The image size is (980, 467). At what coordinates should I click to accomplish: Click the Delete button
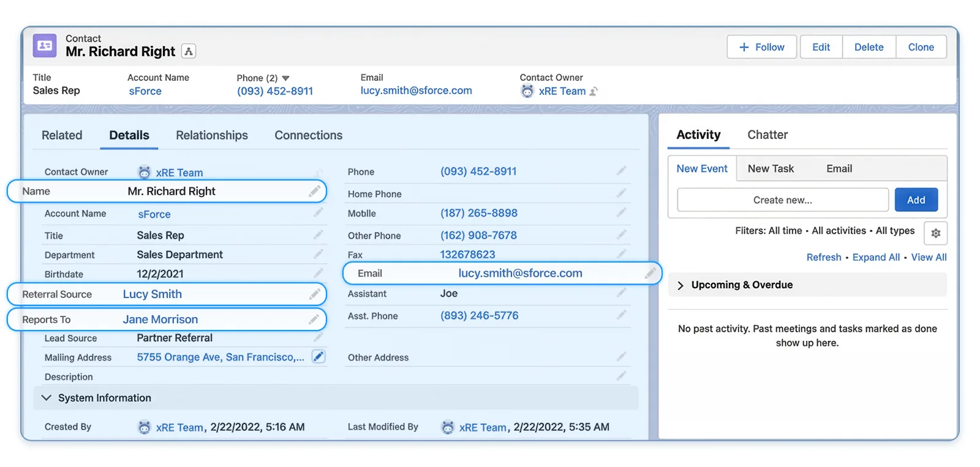coord(869,47)
